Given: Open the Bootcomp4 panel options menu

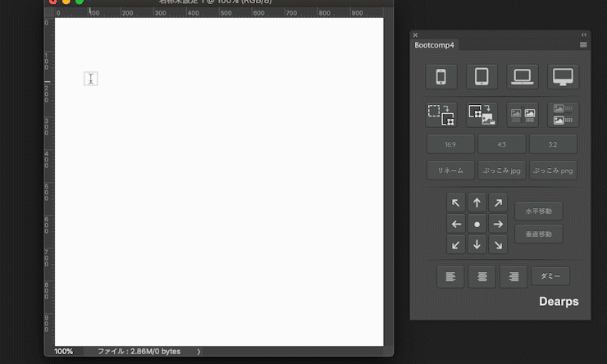Looking at the screenshot, I should coord(583,45).
